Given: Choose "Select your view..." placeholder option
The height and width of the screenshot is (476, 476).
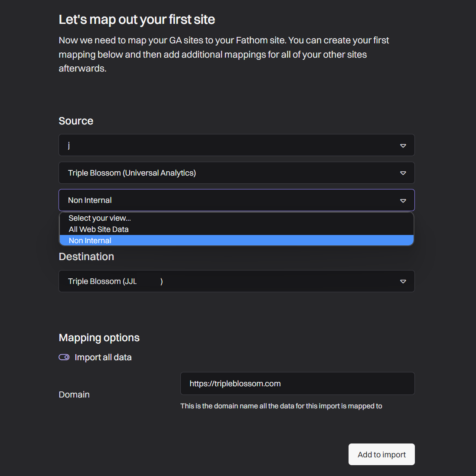Looking at the screenshot, I should tap(236, 218).
